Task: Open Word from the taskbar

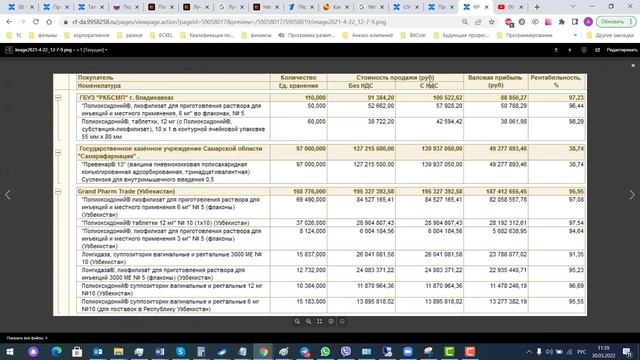Action: pos(160,351)
